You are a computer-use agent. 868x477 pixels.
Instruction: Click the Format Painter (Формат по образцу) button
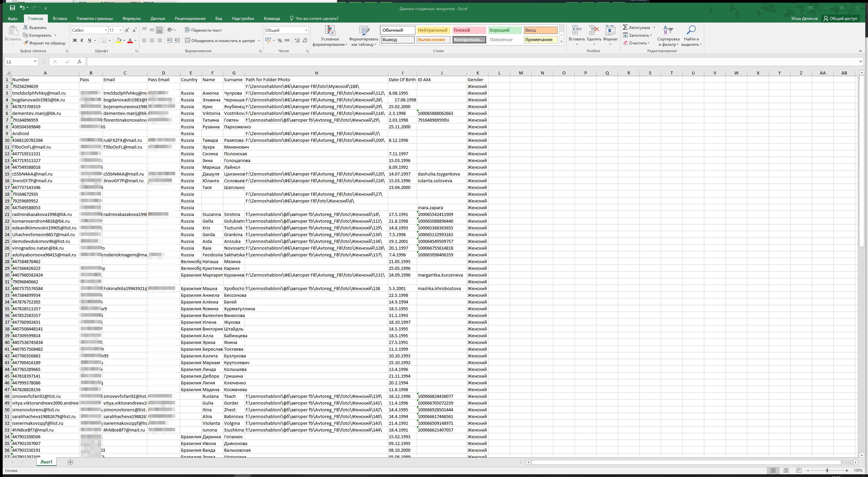click(44, 43)
